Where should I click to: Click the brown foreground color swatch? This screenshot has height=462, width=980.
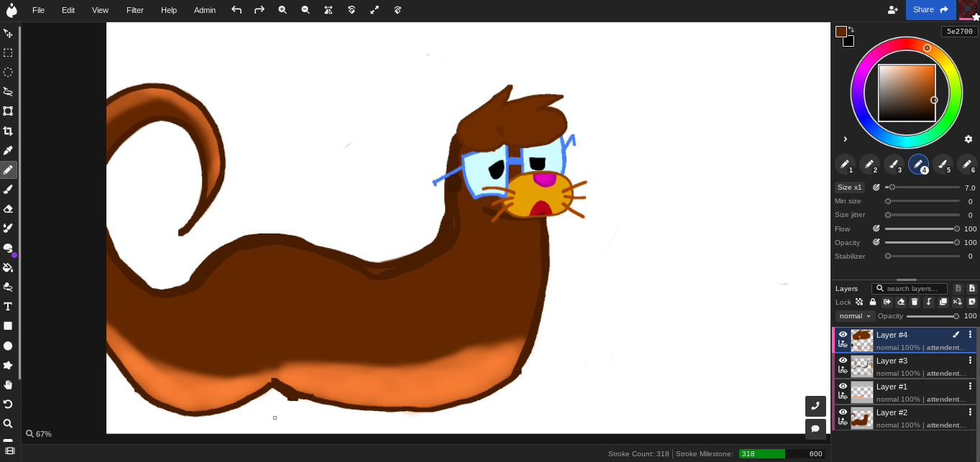(841, 32)
